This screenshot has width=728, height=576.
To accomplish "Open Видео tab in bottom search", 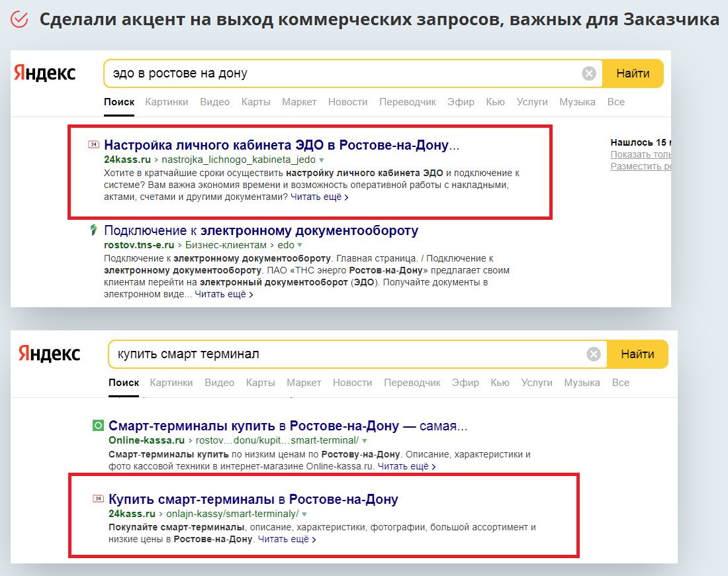I will tap(219, 382).
